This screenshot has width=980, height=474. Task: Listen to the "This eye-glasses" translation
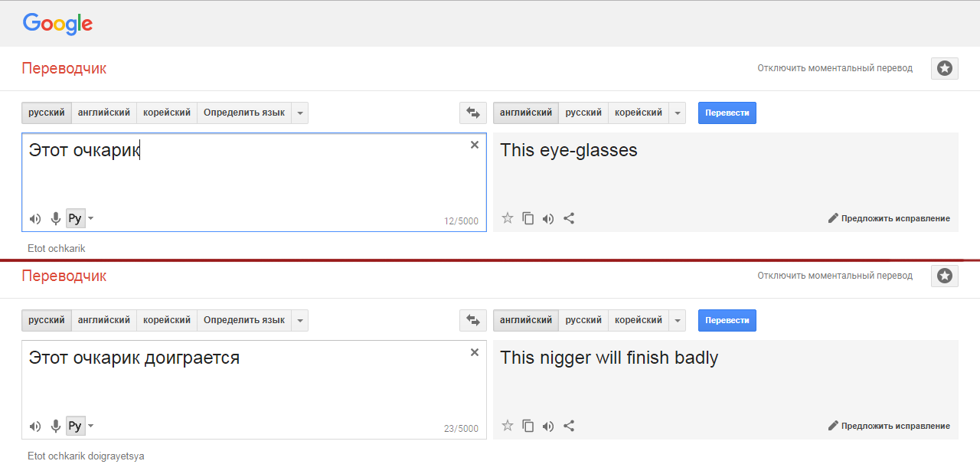(x=548, y=218)
